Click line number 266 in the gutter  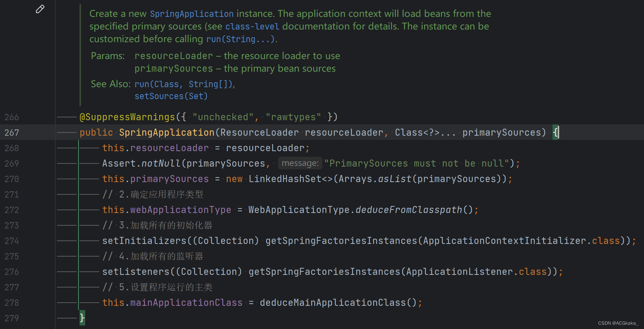(12, 117)
